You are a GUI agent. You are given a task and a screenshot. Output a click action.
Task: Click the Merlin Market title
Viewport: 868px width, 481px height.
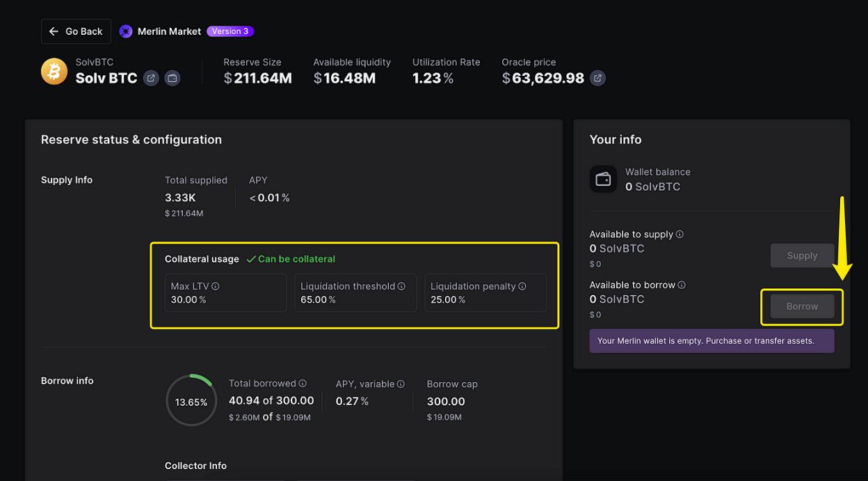click(x=169, y=31)
